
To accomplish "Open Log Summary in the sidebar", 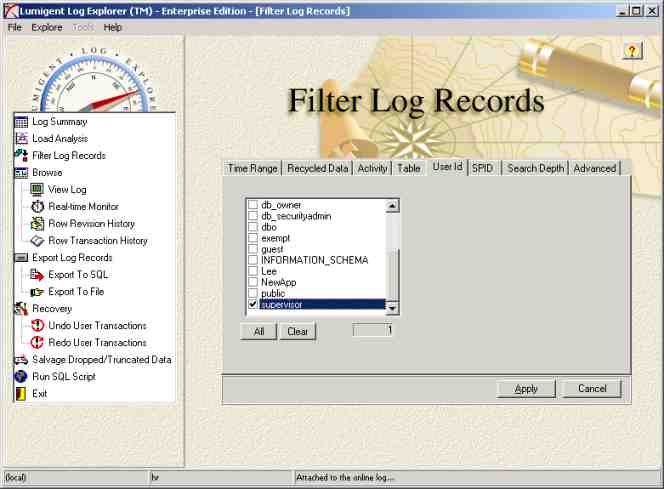I will (60, 122).
